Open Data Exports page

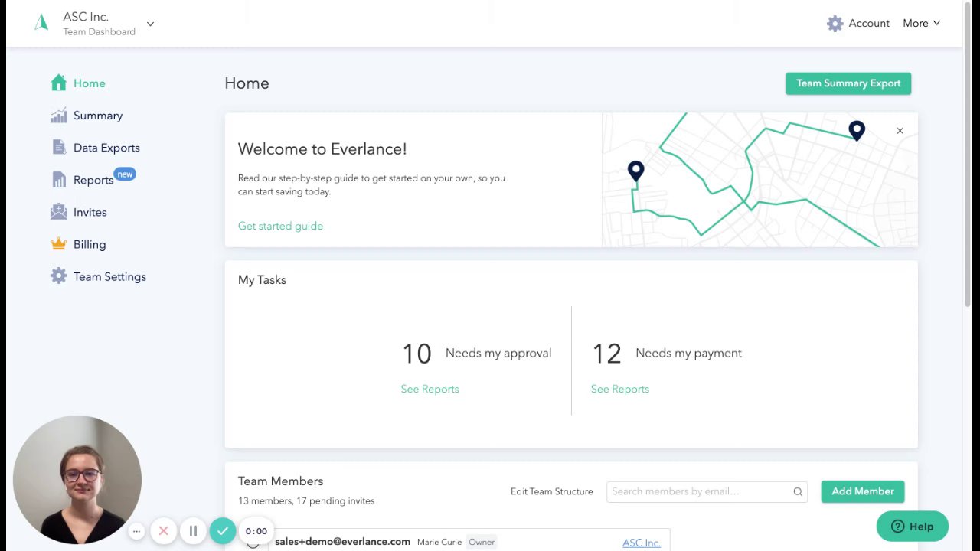tap(106, 148)
